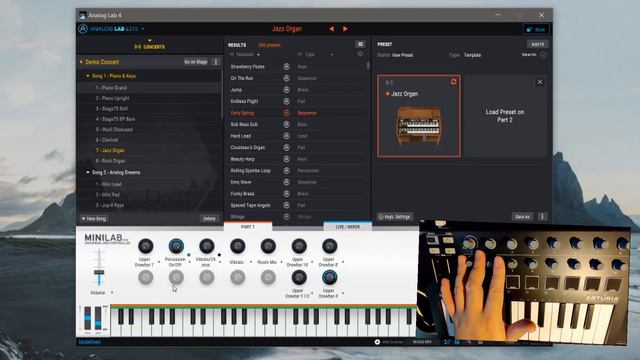The width and height of the screenshot is (640, 360).
Task: Click the Save As button
Action: coord(522,217)
